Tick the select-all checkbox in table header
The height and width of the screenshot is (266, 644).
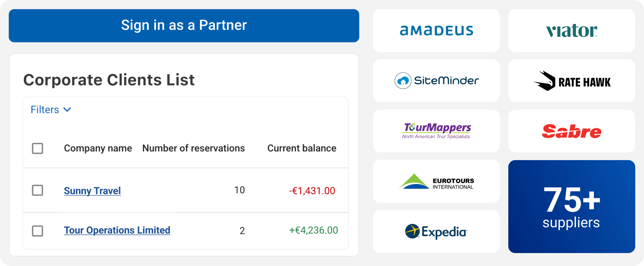click(x=38, y=148)
